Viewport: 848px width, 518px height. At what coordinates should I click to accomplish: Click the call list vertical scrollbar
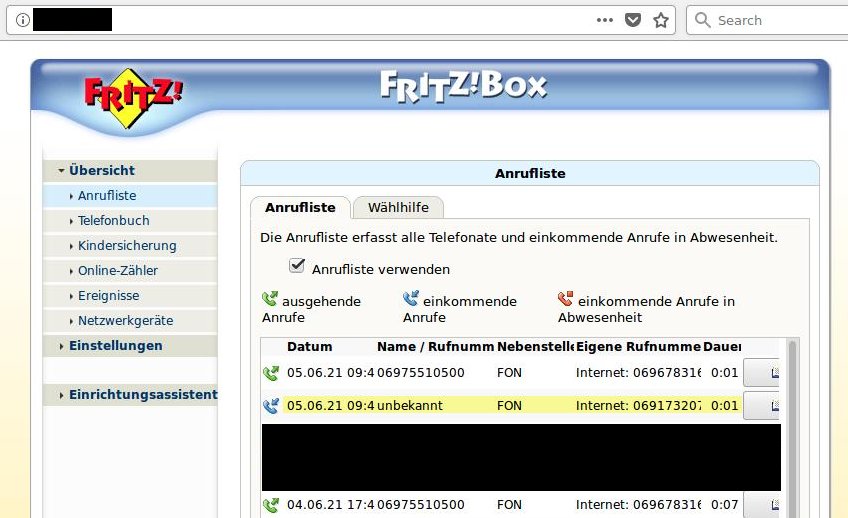pos(792,427)
